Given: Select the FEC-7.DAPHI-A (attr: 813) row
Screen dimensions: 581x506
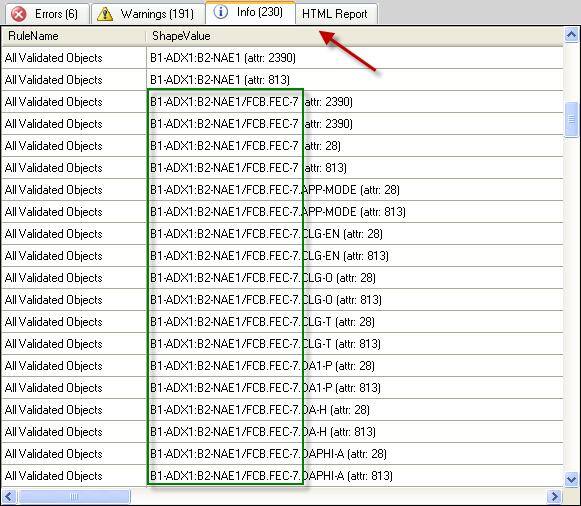Looking at the screenshot, I should pos(282,476).
